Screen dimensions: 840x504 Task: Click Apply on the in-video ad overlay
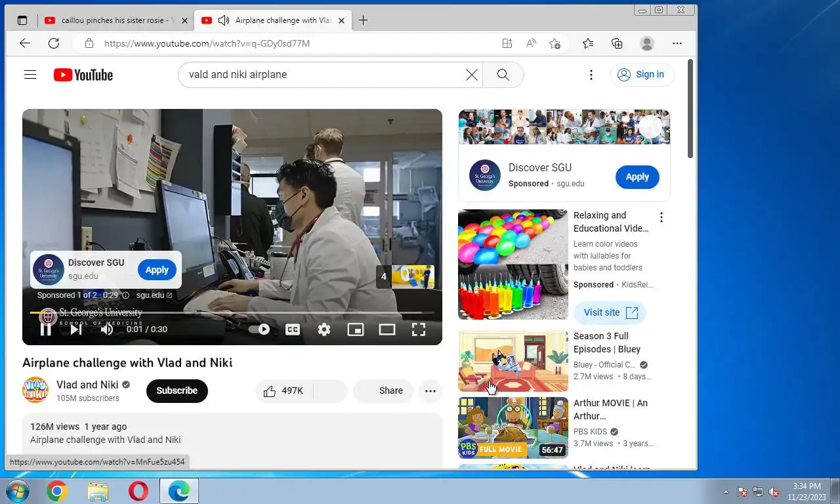(x=157, y=270)
